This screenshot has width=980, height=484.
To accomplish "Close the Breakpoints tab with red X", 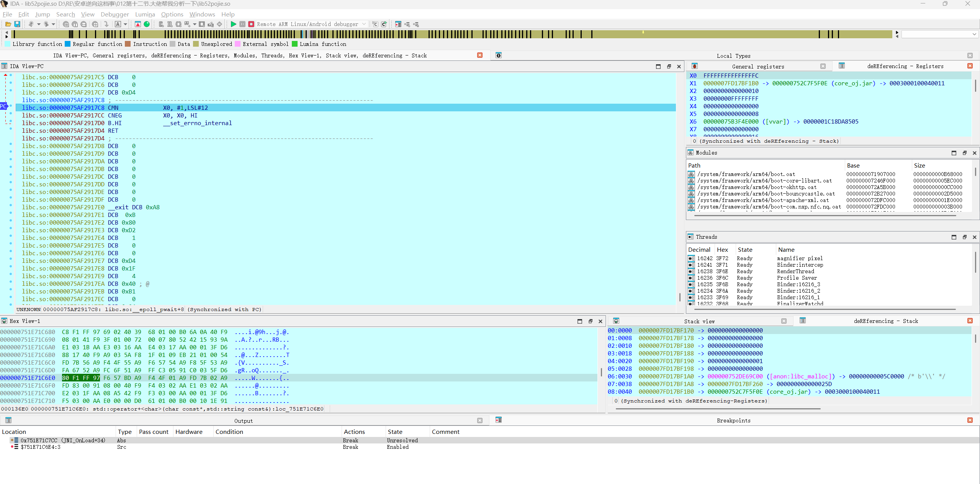I will (x=970, y=420).
